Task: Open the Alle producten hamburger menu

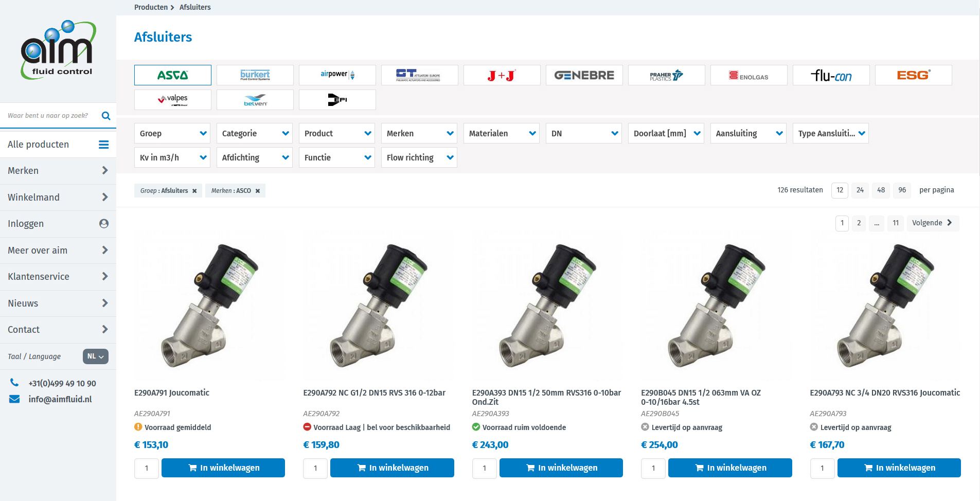Action: point(103,145)
